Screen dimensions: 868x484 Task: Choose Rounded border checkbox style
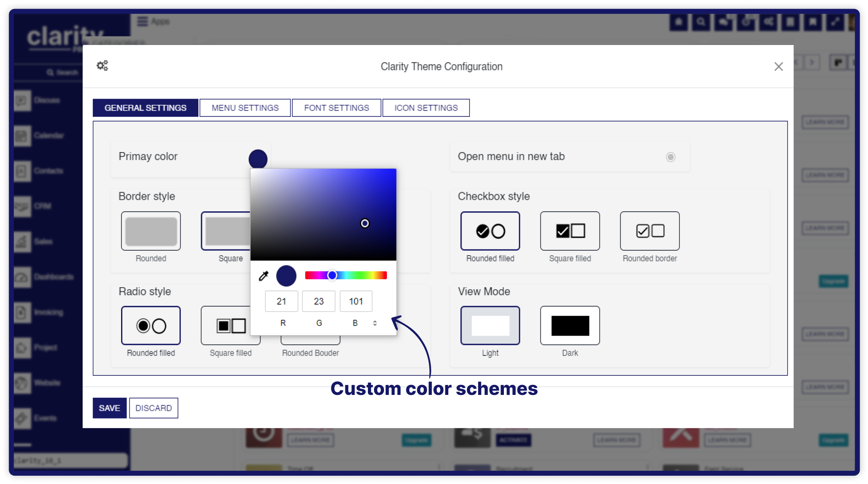point(649,231)
